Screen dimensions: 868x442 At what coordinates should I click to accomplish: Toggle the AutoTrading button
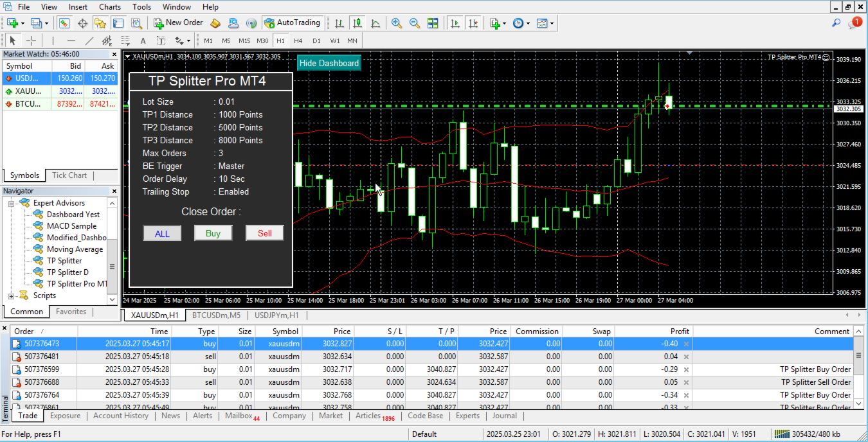point(292,23)
